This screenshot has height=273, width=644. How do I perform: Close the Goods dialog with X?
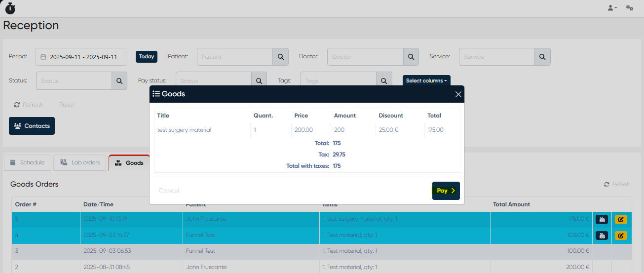pos(458,94)
